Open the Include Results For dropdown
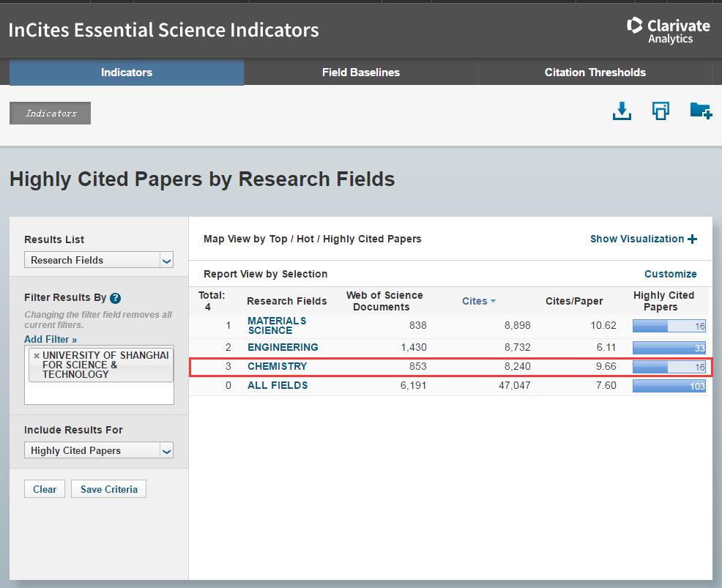Screen dimensions: 722x588 [99, 450]
